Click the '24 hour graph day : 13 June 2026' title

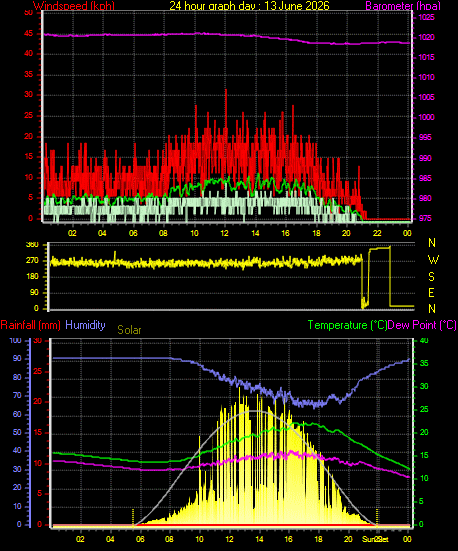[x=250, y=6]
